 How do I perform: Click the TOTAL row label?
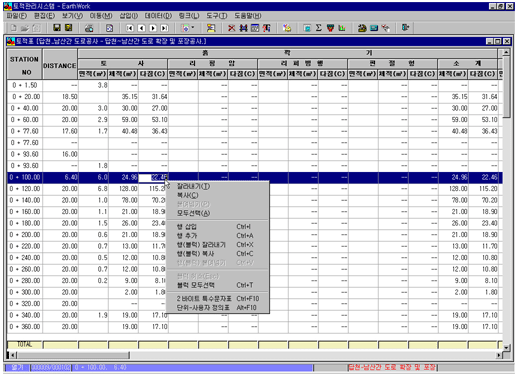(x=25, y=344)
